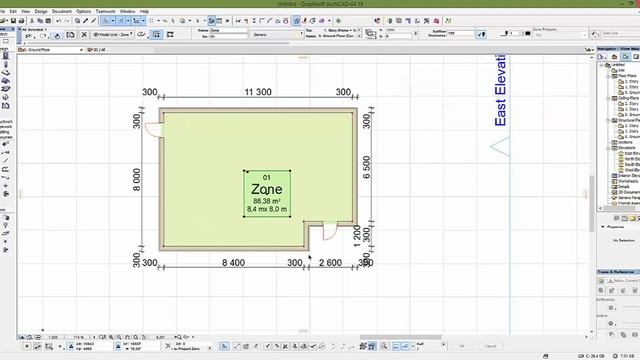Select Sections in the Navigator tree
640x360 pixels.
(624, 142)
